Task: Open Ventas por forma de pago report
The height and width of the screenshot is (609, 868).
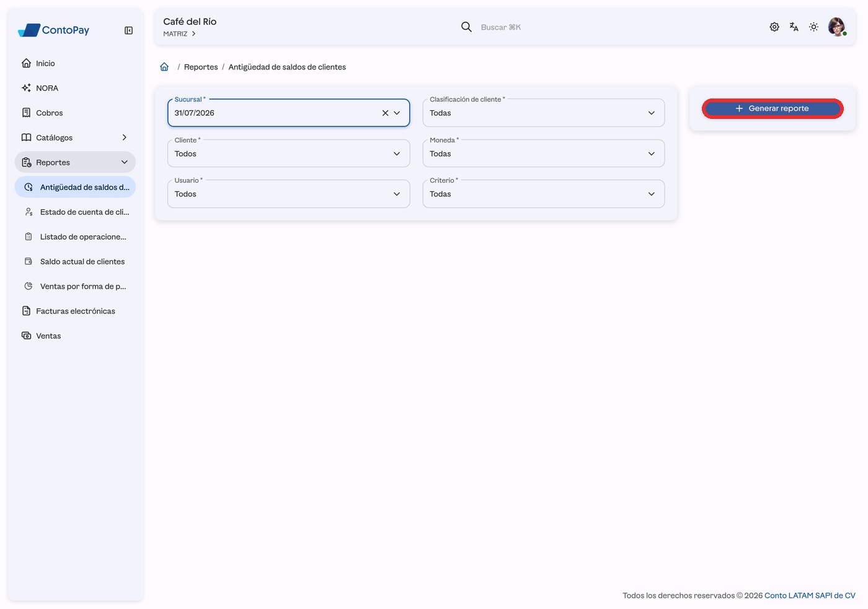Action: click(x=75, y=286)
